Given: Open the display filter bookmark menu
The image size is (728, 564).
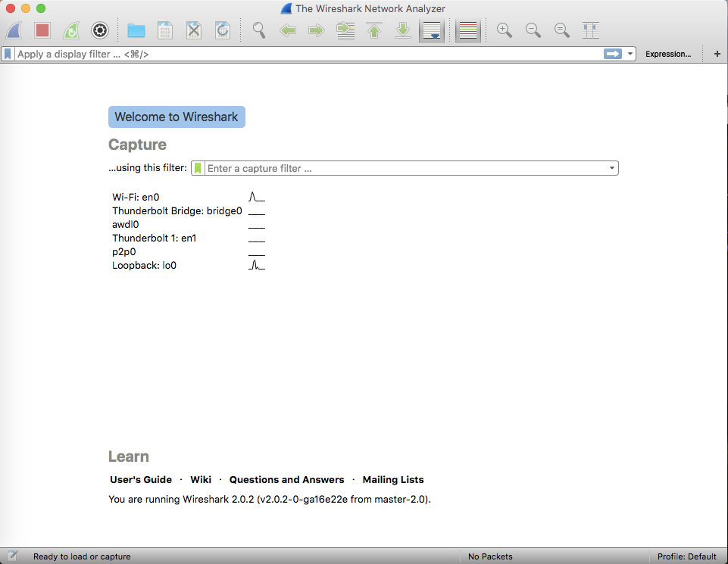Looking at the screenshot, I should pyautogui.click(x=8, y=55).
